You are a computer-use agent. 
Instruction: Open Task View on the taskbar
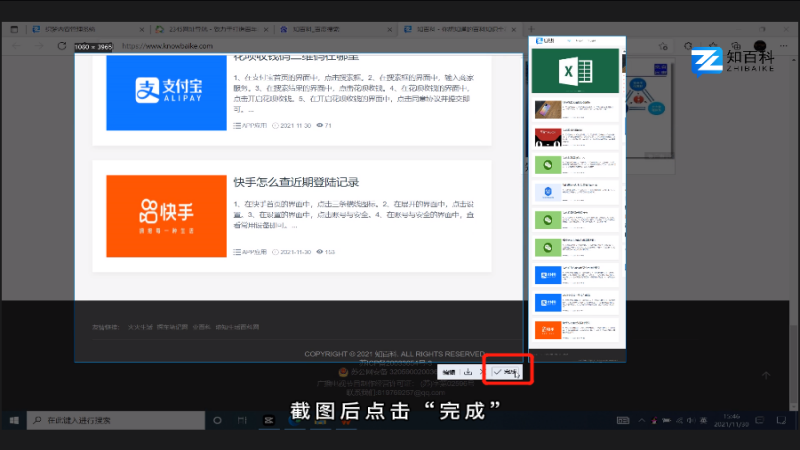[242, 420]
